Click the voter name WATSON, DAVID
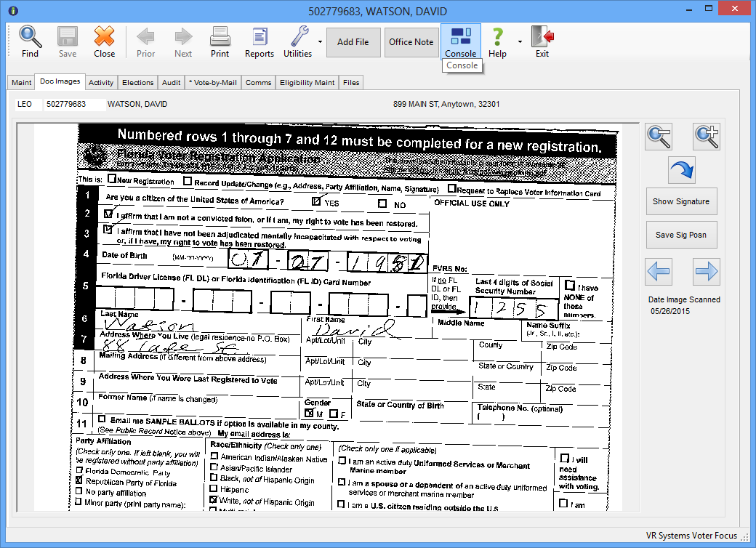Screen dimensions: 756x548 [137, 104]
